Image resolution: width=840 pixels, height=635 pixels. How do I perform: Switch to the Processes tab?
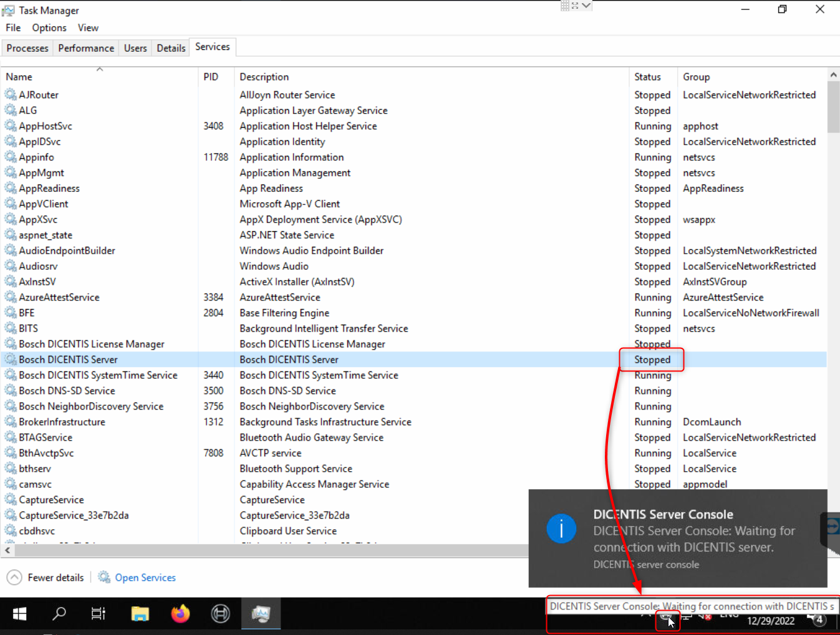click(x=27, y=48)
